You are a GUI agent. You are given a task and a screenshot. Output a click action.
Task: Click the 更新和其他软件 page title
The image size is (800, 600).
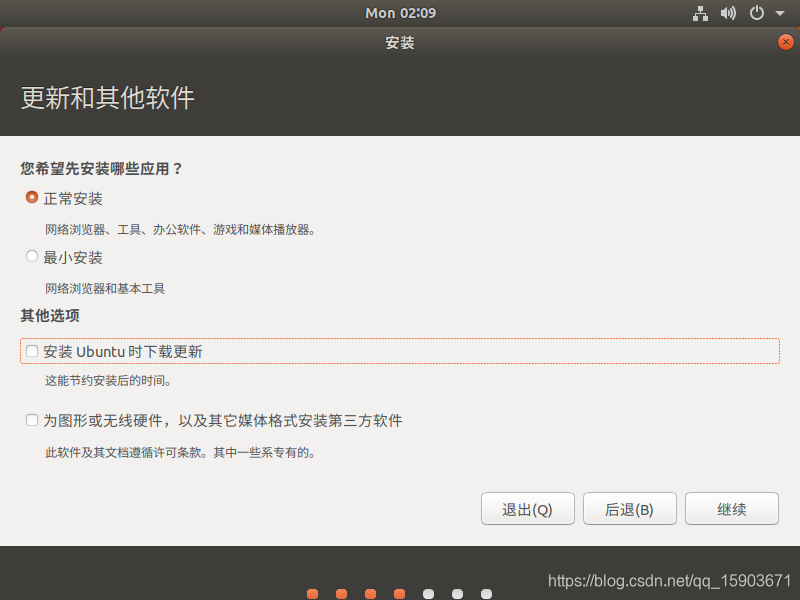(x=108, y=98)
